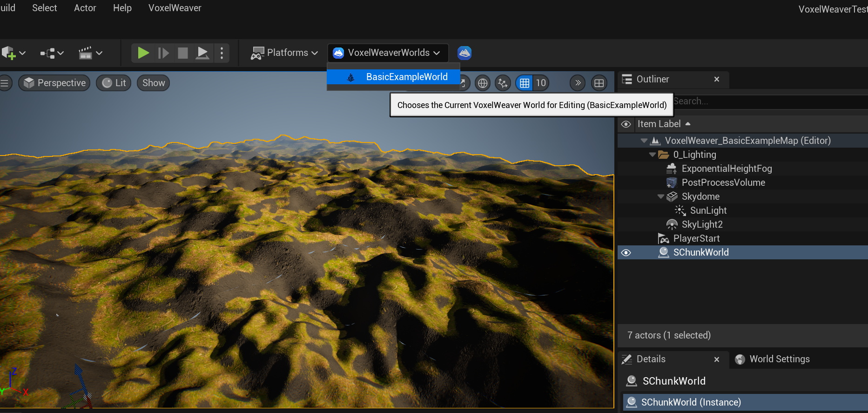
Task: Click the frame skip button
Action: [x=163, y=53]
